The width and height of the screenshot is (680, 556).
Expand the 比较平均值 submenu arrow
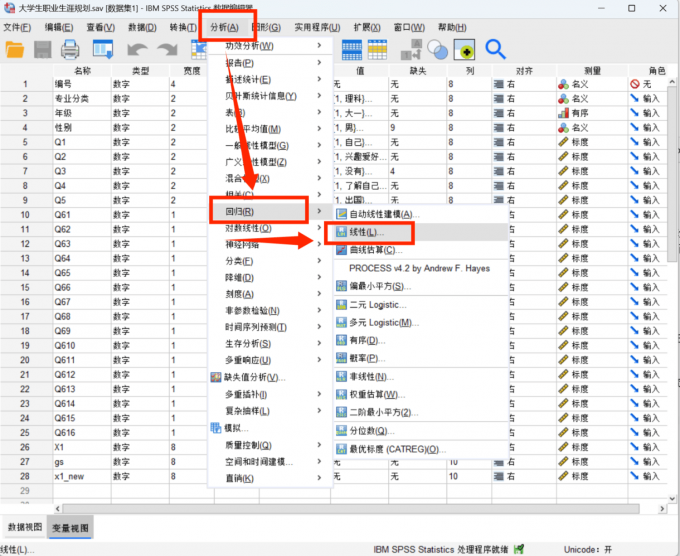[x=319, y=128]
